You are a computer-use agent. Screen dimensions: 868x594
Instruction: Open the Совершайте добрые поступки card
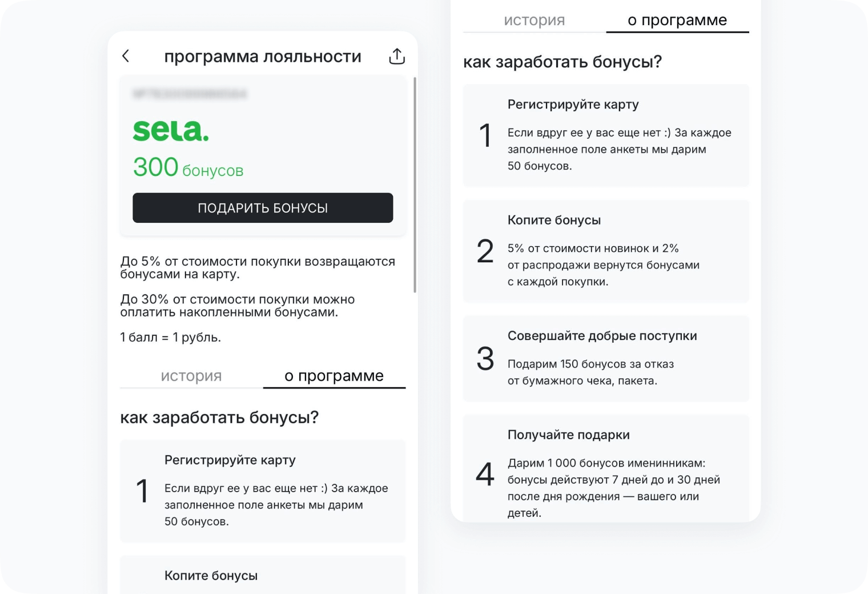606,359
